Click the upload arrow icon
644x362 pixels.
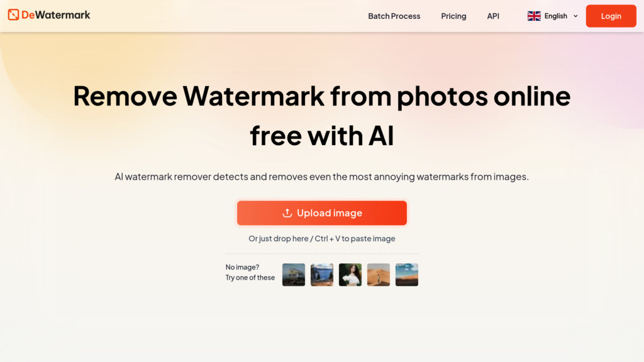[x=287, y=212]
